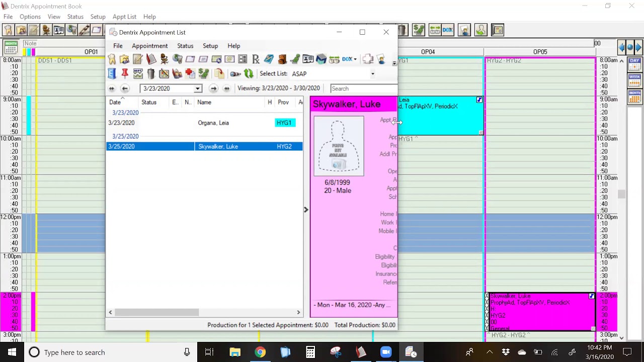Open the Ledger red book icon in Appointment List
The height and width of the screenshot is (362, 644).
pyautogui.click(x=151, y=59)
